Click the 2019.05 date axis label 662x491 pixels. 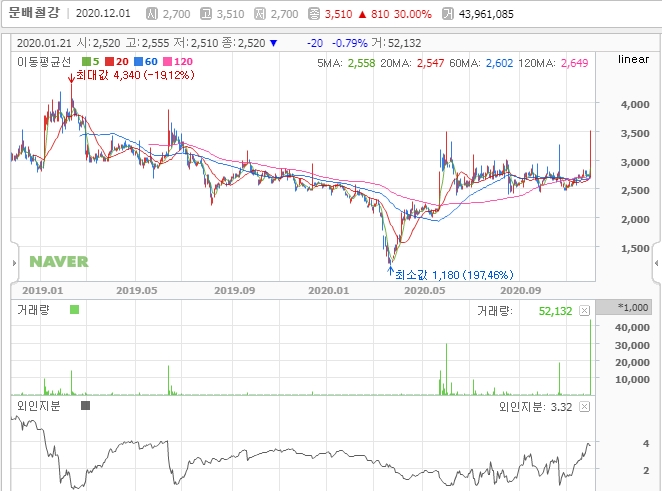137,290
